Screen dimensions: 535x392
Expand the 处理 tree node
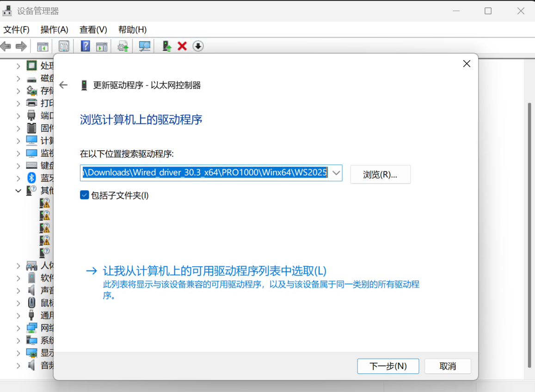pyautogui.click(x=18, y=66)
